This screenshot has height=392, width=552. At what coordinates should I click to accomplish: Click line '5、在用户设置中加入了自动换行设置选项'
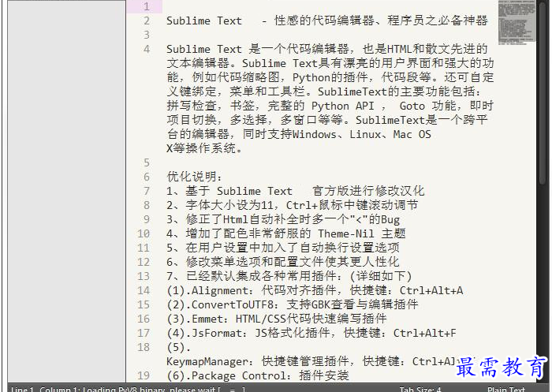pyautogui.click(x=282, y=248)
